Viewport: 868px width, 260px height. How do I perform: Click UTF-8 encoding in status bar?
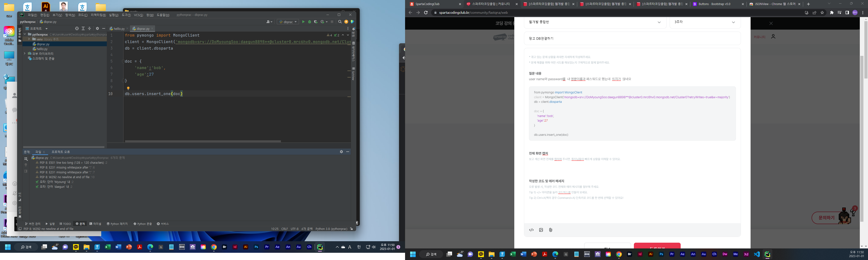[x=294, y=229]
